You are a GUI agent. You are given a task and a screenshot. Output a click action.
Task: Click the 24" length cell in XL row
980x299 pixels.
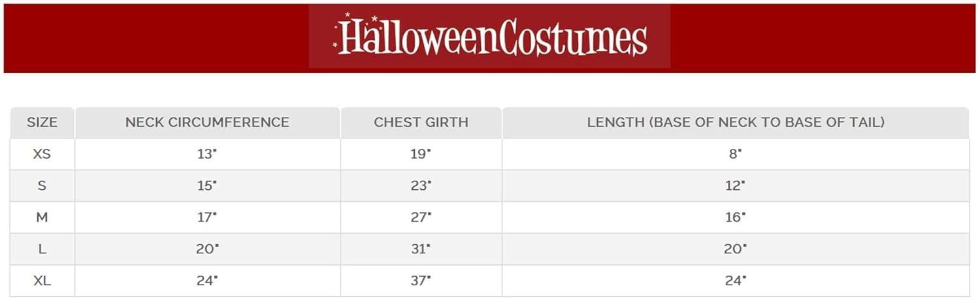(x=736, y=281)
